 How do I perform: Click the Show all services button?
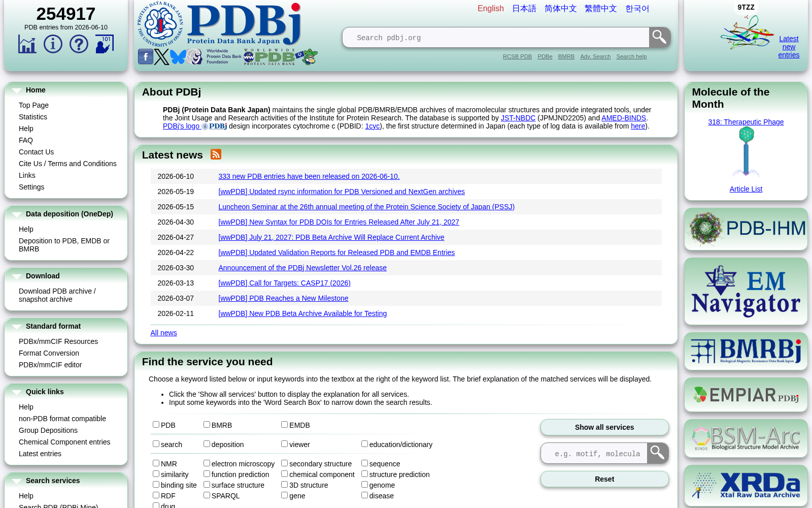coord(604,427)
